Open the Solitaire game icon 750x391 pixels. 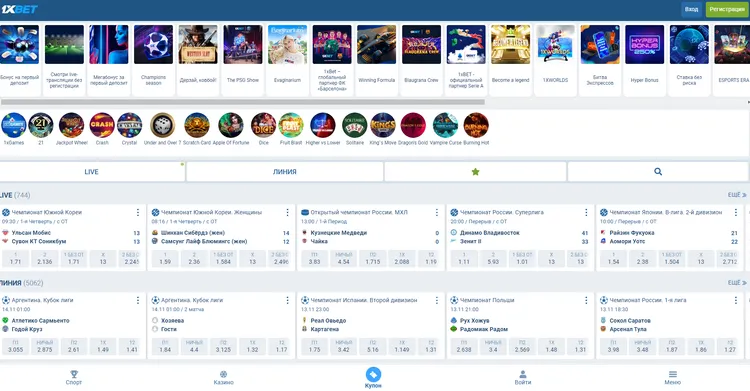point(354,126)
